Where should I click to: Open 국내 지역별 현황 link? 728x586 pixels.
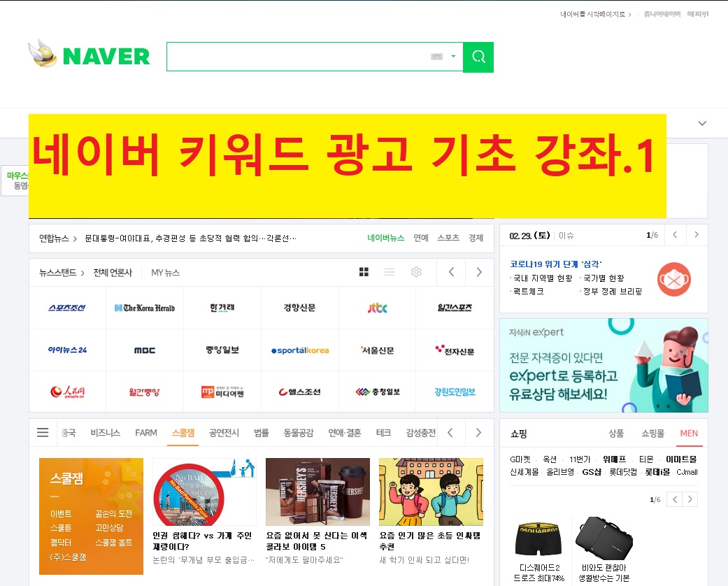(542, 278)
